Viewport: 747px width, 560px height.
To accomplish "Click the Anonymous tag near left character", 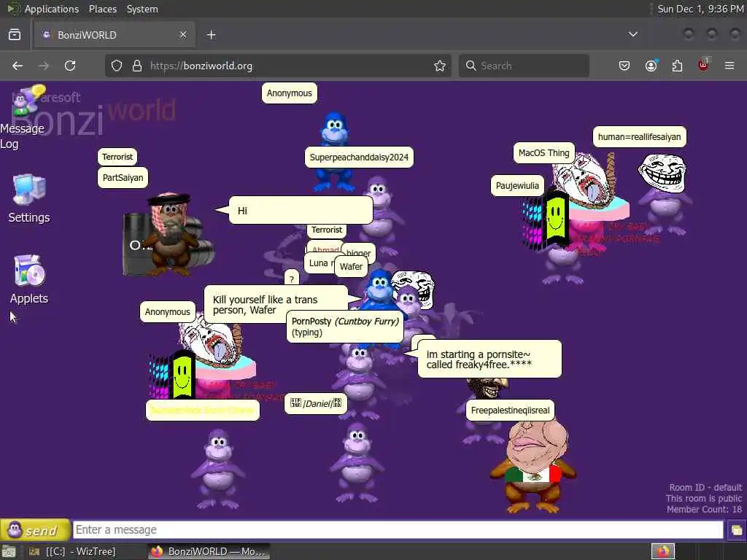I will point(167,312).
